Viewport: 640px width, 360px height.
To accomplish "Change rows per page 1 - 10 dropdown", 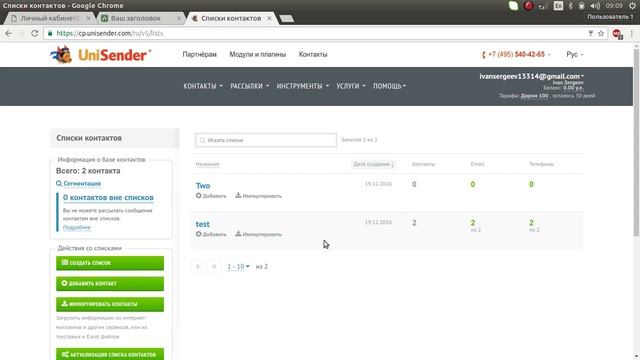I will pos(238,267).
